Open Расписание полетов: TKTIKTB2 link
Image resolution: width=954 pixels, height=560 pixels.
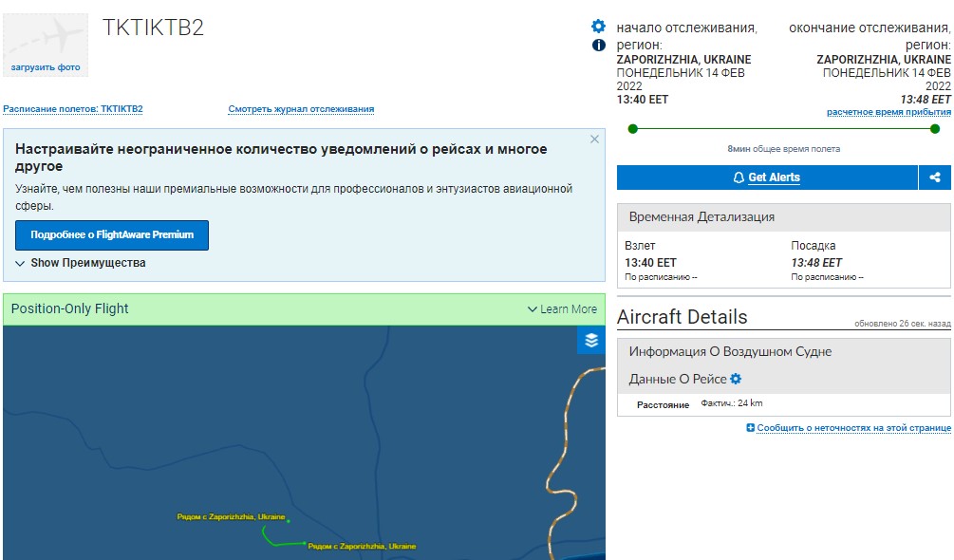point(73,109)
